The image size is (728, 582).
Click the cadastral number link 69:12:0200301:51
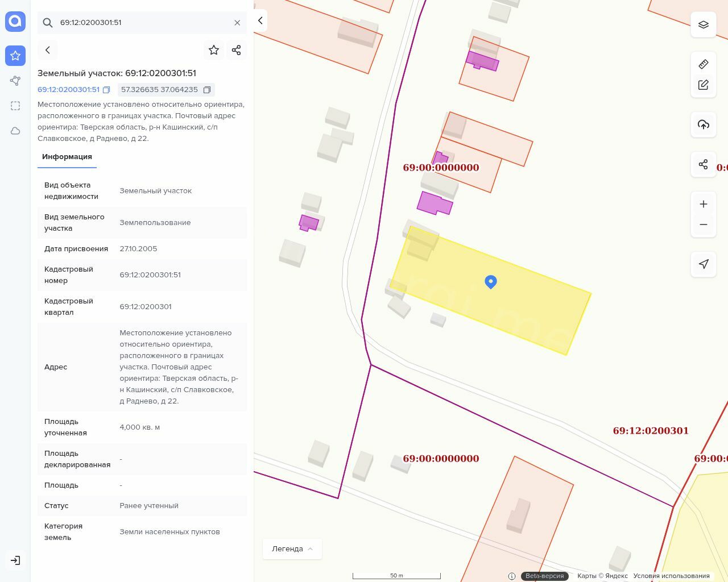[68, 90]
